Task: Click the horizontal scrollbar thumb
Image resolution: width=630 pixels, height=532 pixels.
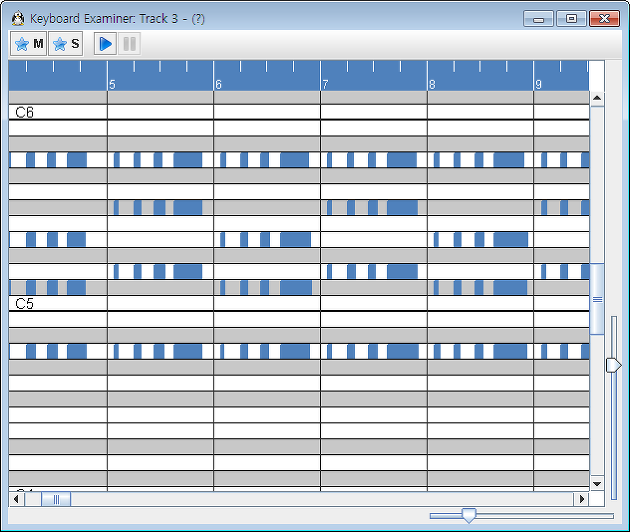Action: pyautogui.click(x=56, y=499)
